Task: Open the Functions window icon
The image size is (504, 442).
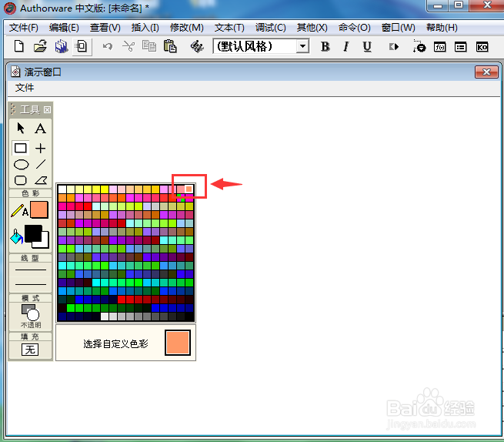Action: point(439,47)
